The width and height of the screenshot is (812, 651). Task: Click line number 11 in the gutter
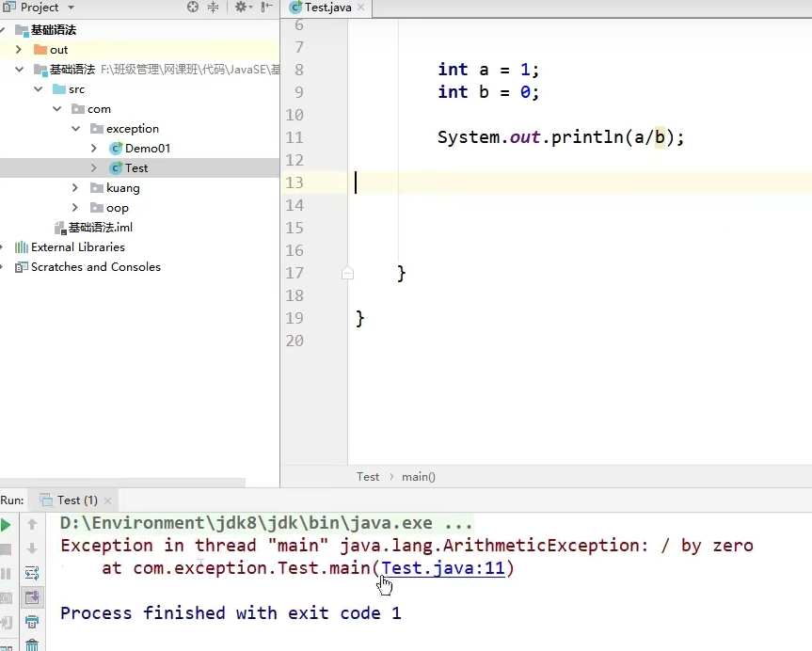point(295,137)
